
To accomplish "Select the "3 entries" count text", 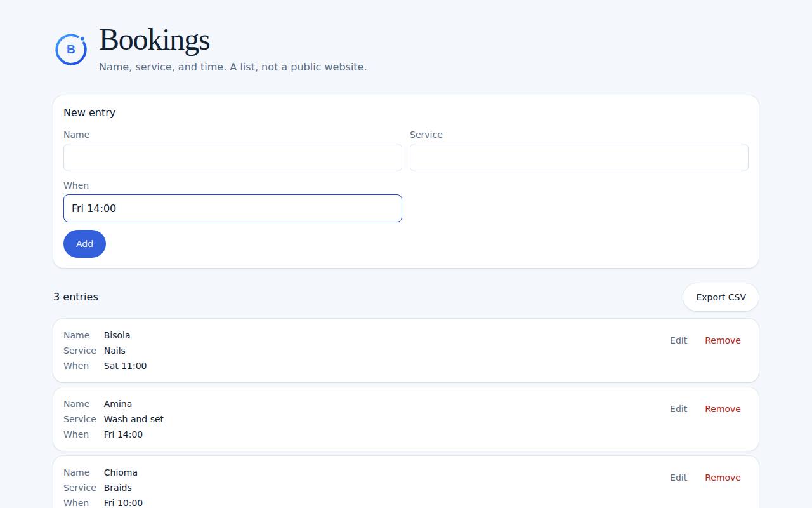I will [75, 297].
